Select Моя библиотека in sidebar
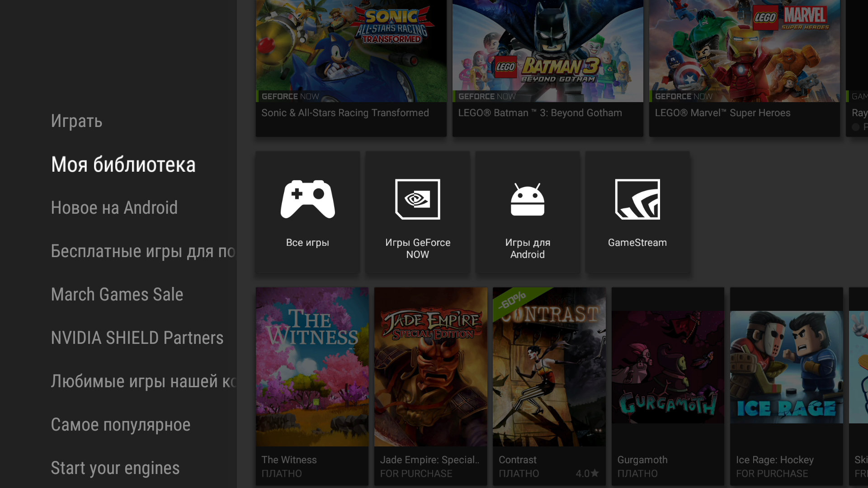The image size is (868, 488). coord(123,164)
